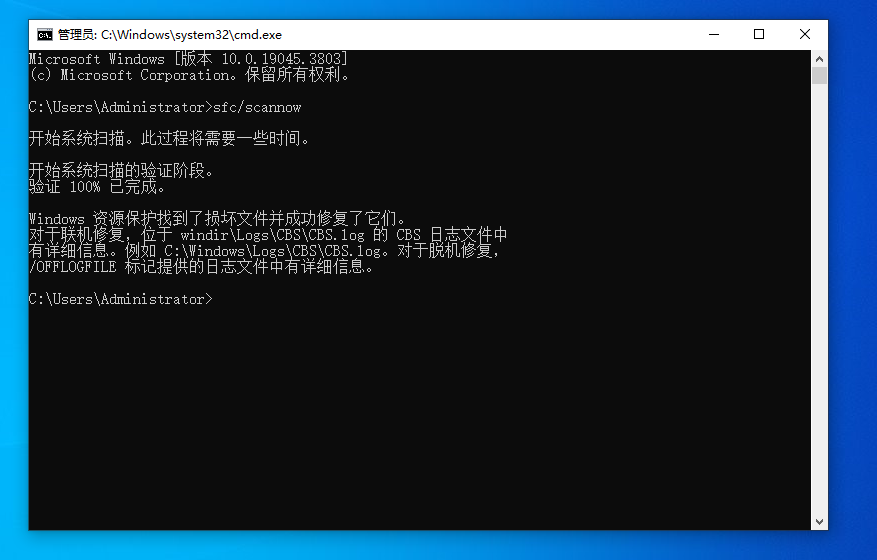Click the scrollbar down arrow
Screen dimensions: 877x560
pyautogui.click(x=819, y=521)
